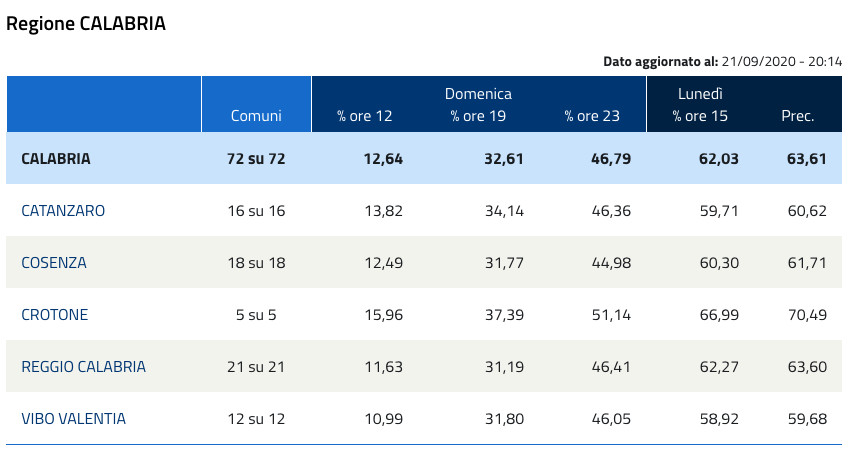The width and height of the screenshot is (858, 459).
Task: Open the REGGIO CALABRIA province link
Action: [84, 367]
